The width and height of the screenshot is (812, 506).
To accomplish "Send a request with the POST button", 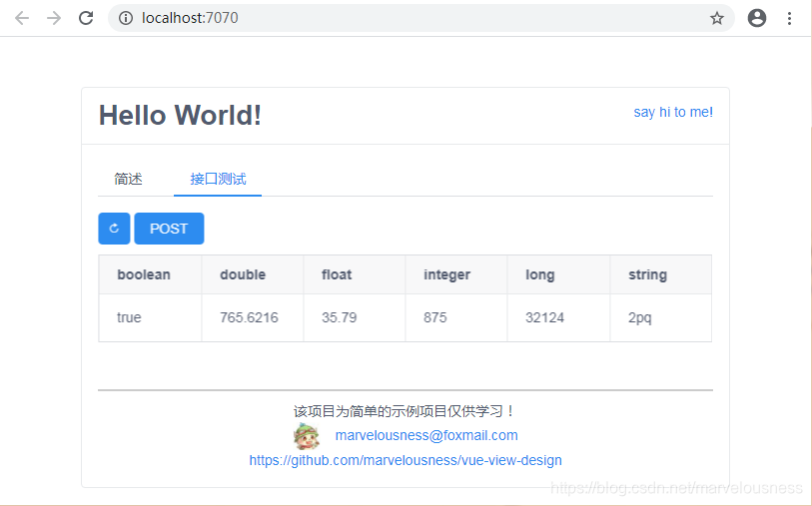I will [x=169, y=229].
